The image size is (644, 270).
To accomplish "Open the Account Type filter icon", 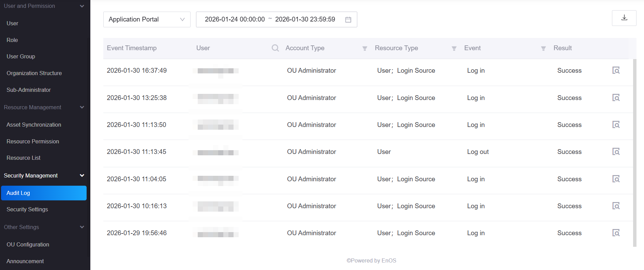I will (364, 48).
